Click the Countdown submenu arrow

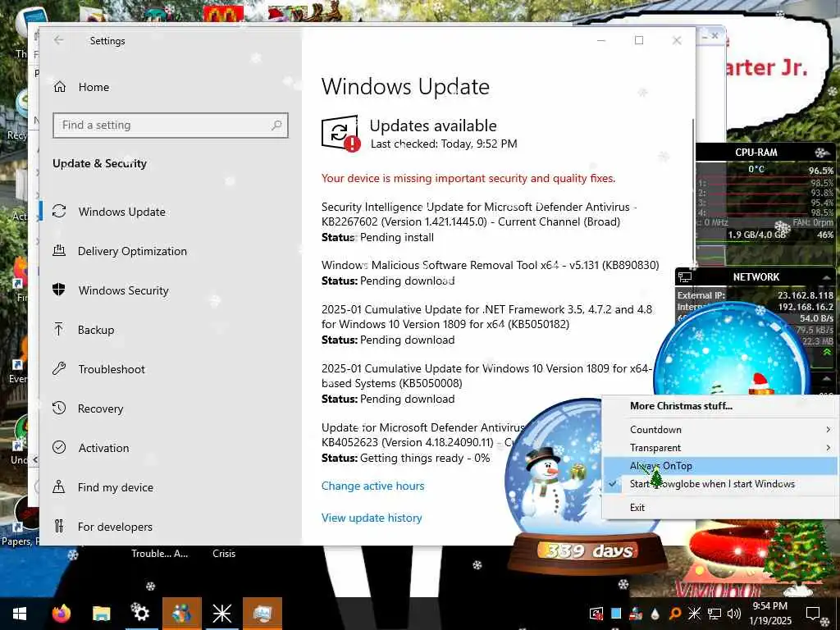coord(829,430)
